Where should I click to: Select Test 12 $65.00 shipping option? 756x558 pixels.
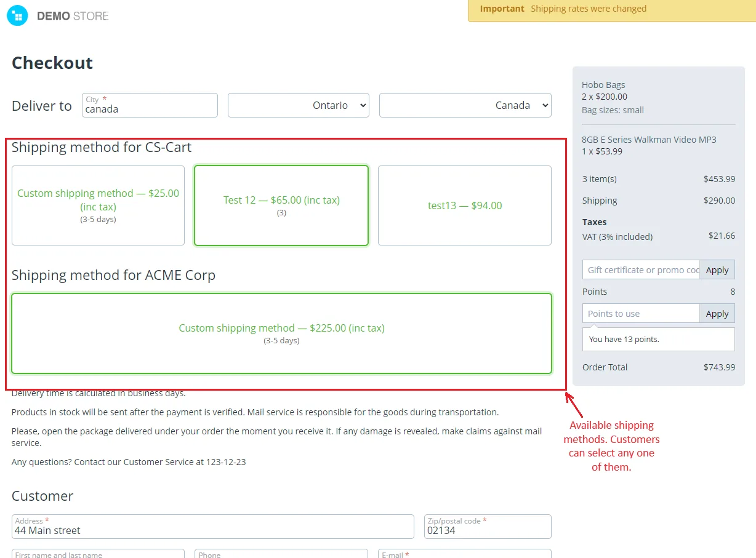click(281, 205)
